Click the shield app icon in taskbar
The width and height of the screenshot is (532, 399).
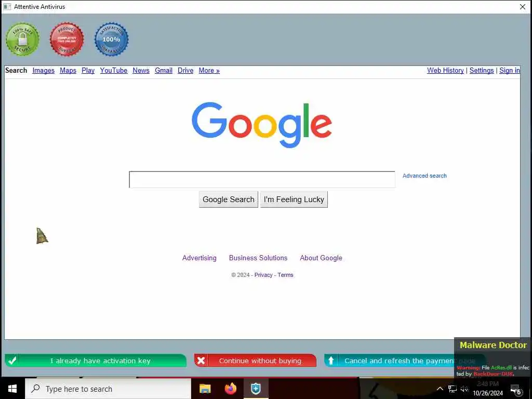pos(256,389)
